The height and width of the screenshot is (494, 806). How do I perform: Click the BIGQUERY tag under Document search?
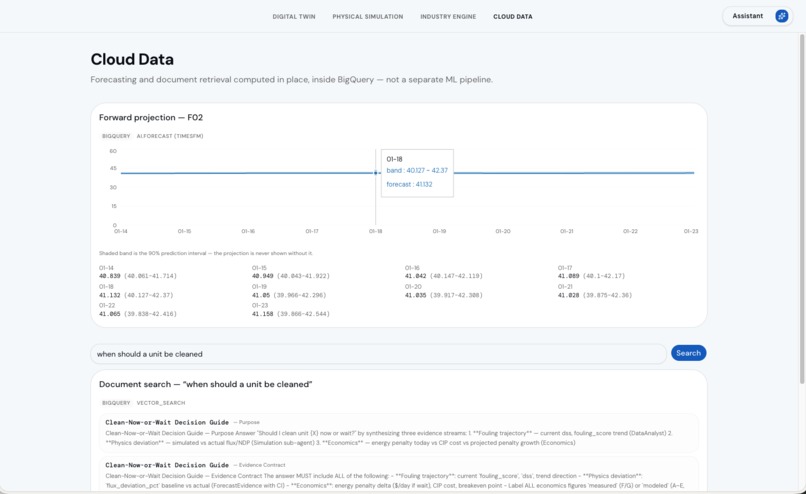116,403
